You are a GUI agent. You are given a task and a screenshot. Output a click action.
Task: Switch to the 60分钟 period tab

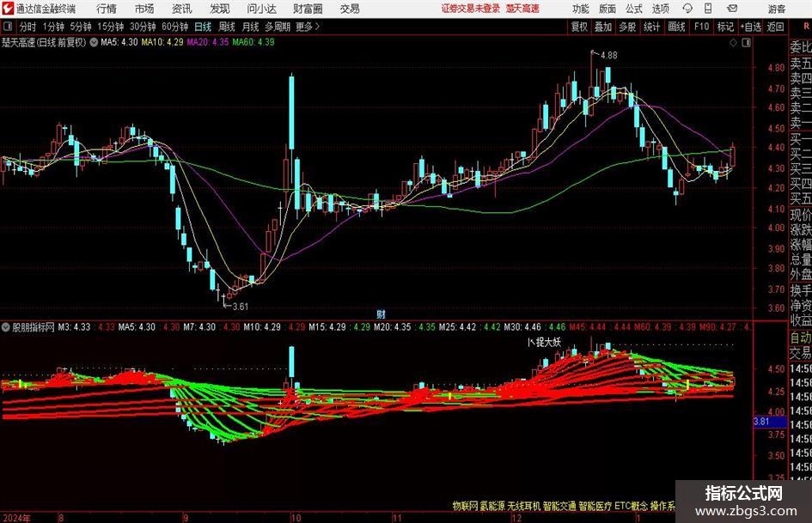click(x=174, y=27)
